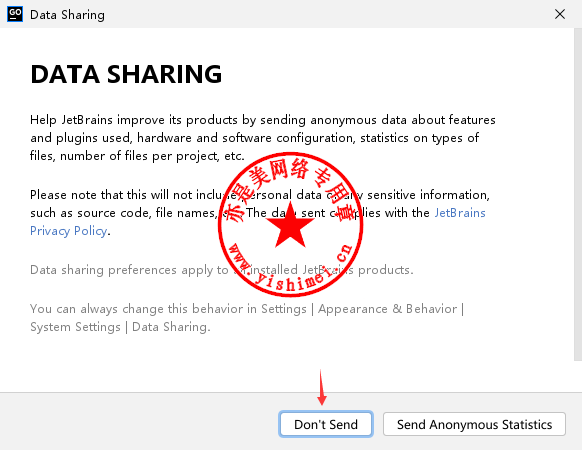Click the files, number of files per project line
Image resolution: width=582 pixels, height=450 pixels.
coord(137,156)
